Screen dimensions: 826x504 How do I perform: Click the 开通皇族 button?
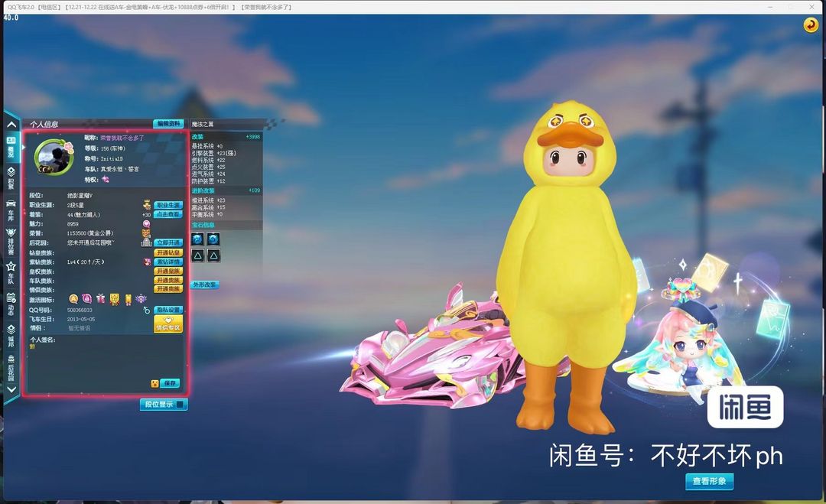pos(168,272)
